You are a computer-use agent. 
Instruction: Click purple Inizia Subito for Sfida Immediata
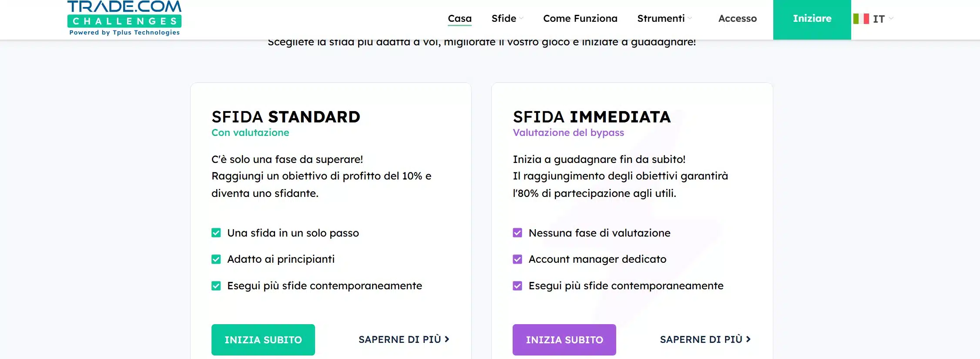point(564,340)
